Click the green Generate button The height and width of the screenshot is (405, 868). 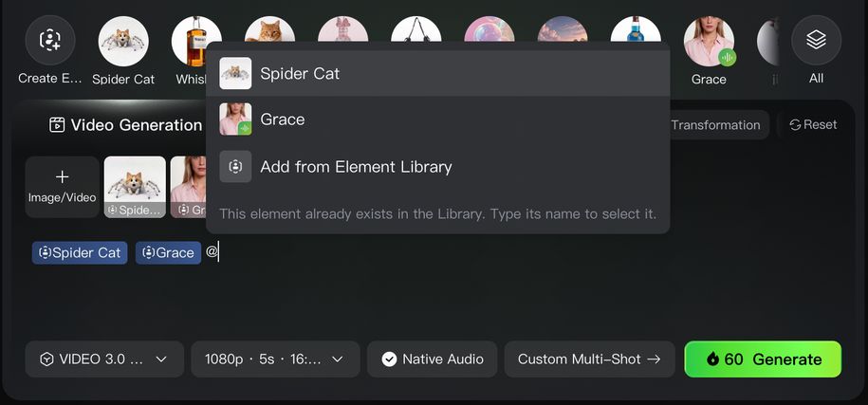[763, 359]
